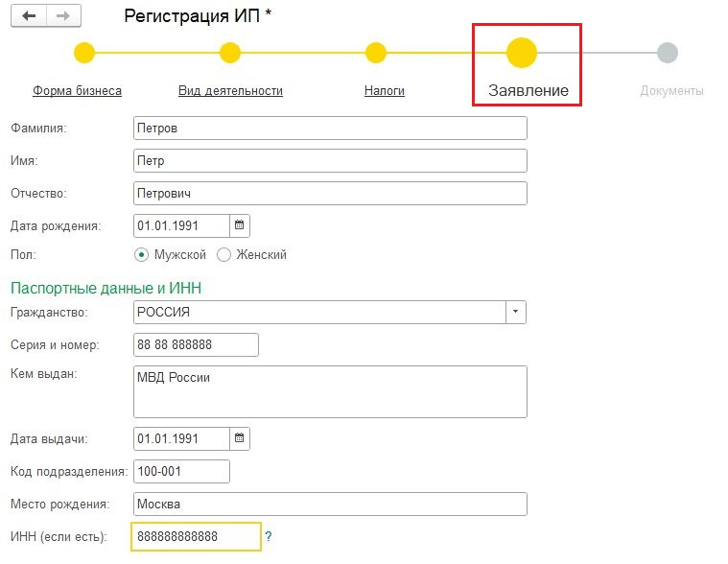
Task: Click the question mark help next to ИНН
Action: tap(269, 536)
